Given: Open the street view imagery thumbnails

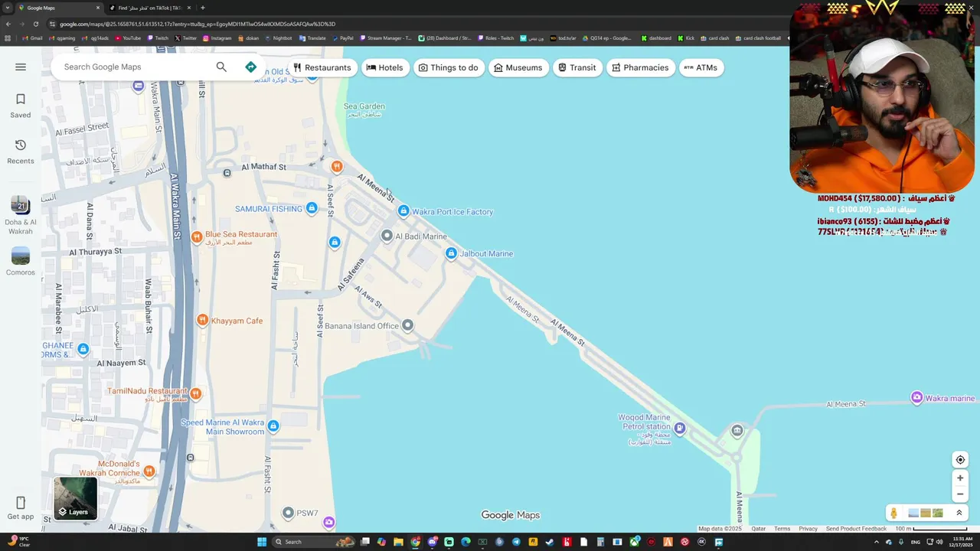Looking at the screenshot, I should coord(926,513).
